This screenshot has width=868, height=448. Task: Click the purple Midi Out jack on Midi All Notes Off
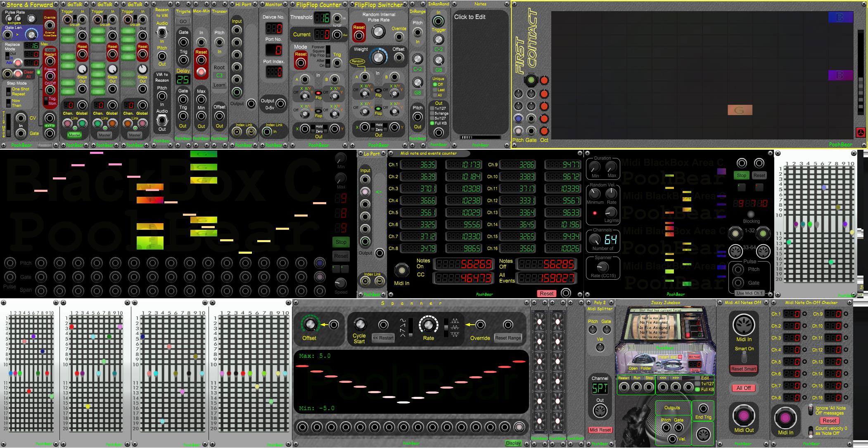tap(744, 415)
